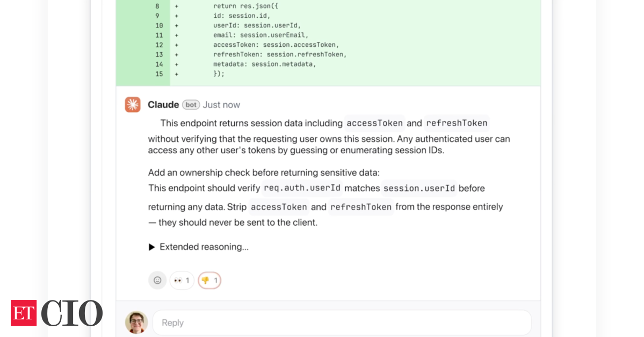Open the Claude author name link
Image resolution: width=644 pixels, height=337 pixels.
coord(163,105)
